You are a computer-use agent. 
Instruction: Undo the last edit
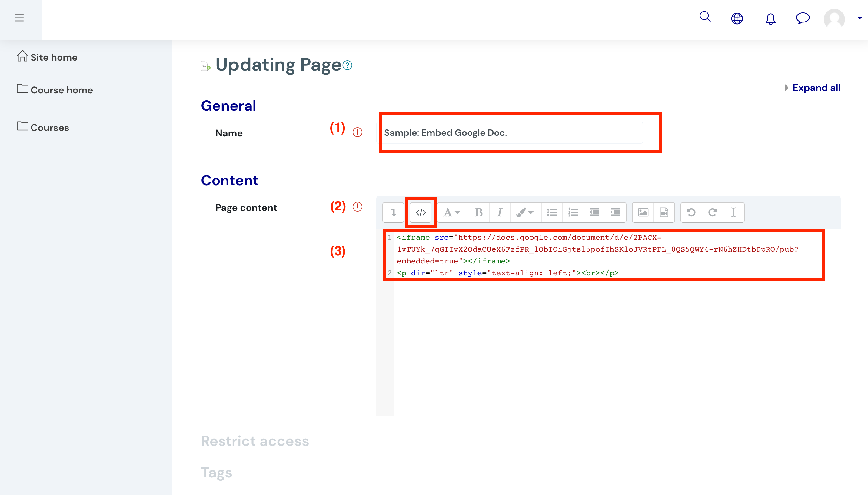pyautogui.click(x=691, y=212)
